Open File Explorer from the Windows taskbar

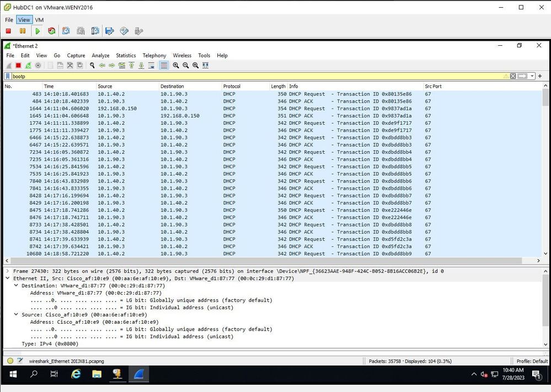pyautogui.click(x=97, y=374)
